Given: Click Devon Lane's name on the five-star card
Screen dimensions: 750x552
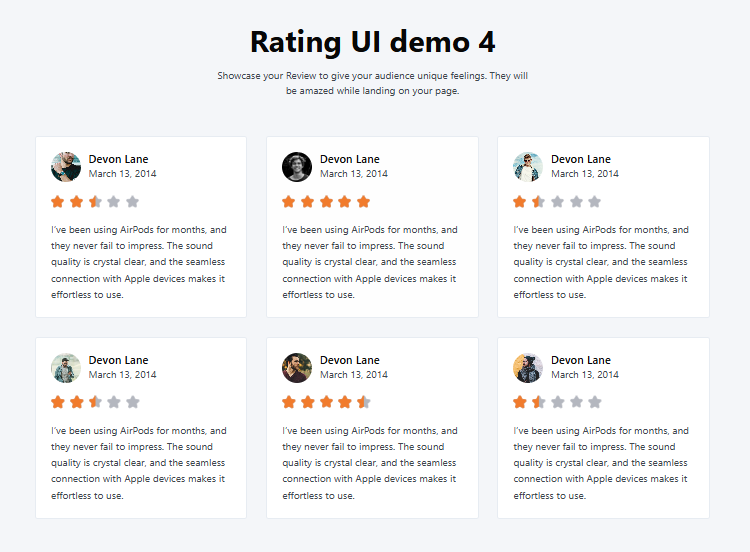Looking at the screenshot, I should [x=350, y=159].
